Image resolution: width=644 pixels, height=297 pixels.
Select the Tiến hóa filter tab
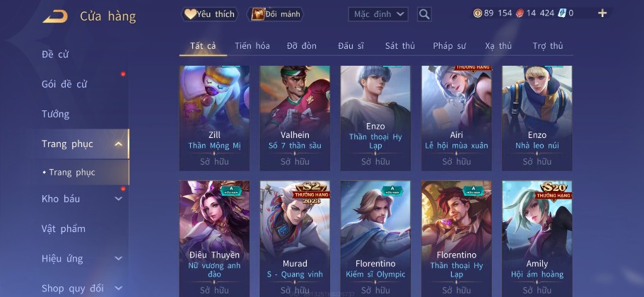252,45
